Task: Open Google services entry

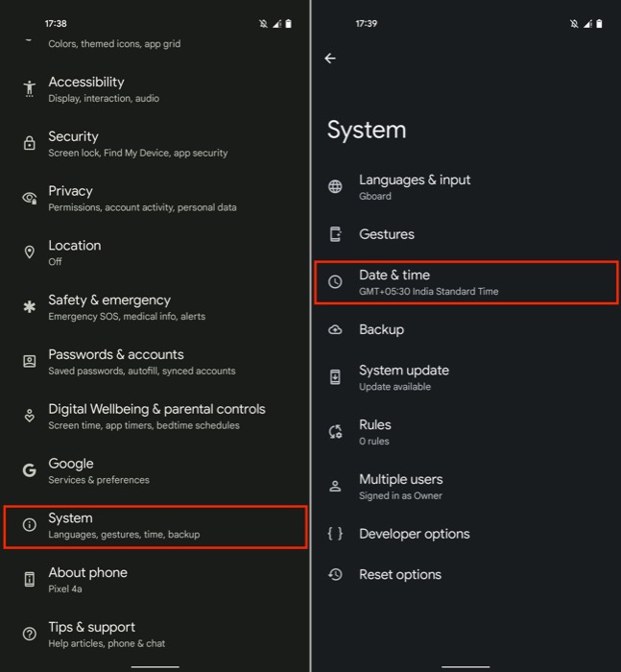Action: (x=155, y=470)
